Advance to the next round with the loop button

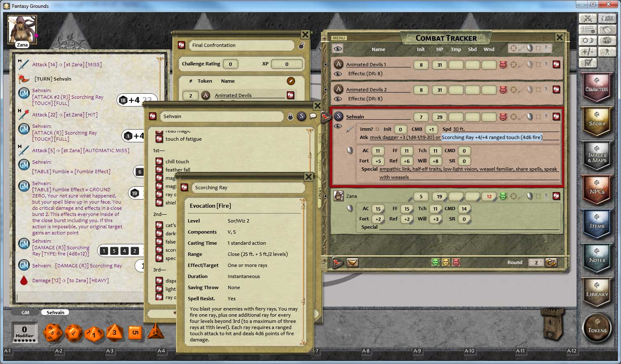551,262
